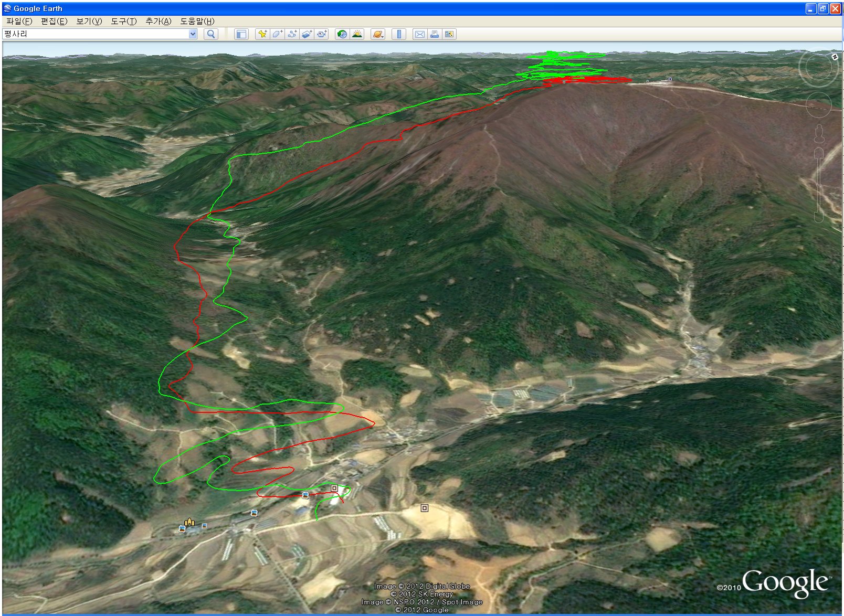This screenshot has width=844, height=616.
Task: Restore down the Google Earth window
Action: pyautogui.click(x=823, y=8)
